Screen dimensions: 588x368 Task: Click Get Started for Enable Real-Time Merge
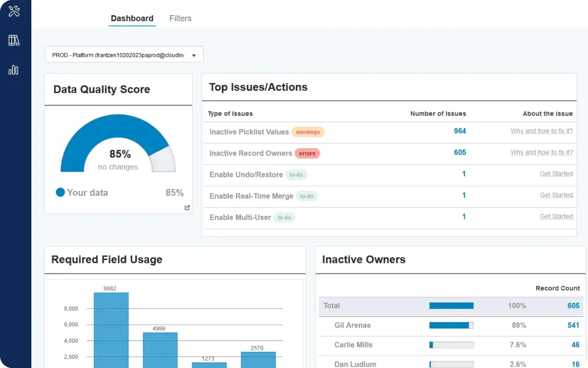point(556,195)
